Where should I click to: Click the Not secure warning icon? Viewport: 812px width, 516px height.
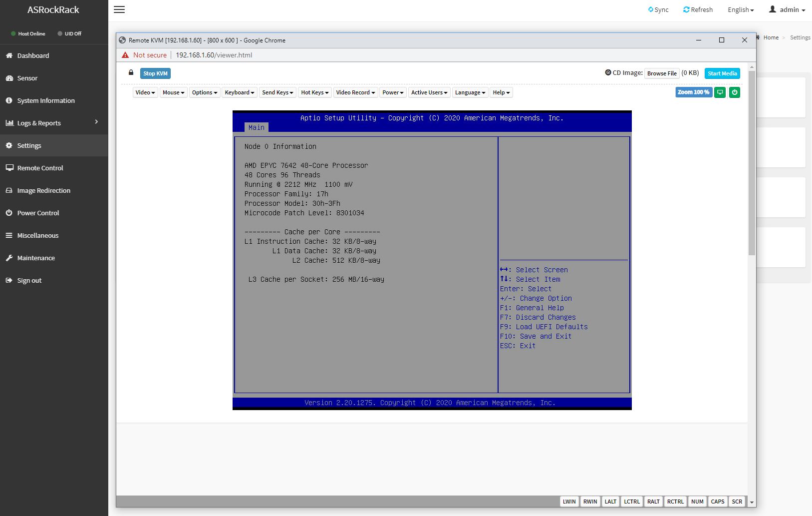[125, 55]
